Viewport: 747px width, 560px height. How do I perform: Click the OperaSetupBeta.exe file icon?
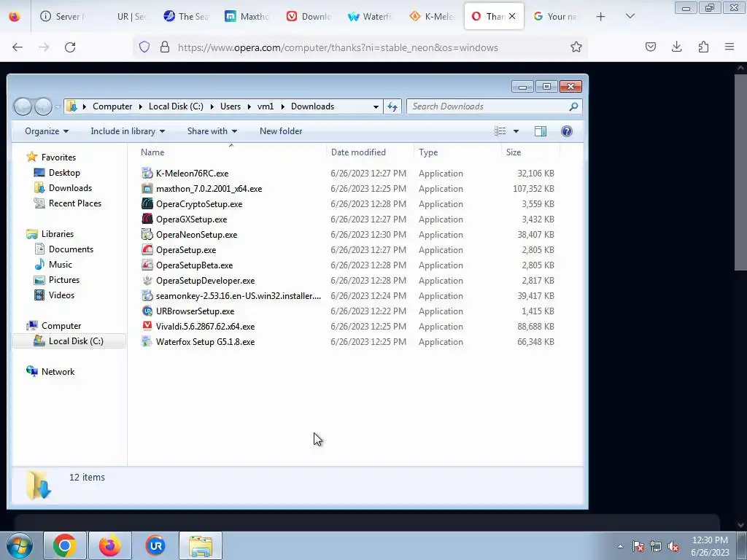(147, 265)
